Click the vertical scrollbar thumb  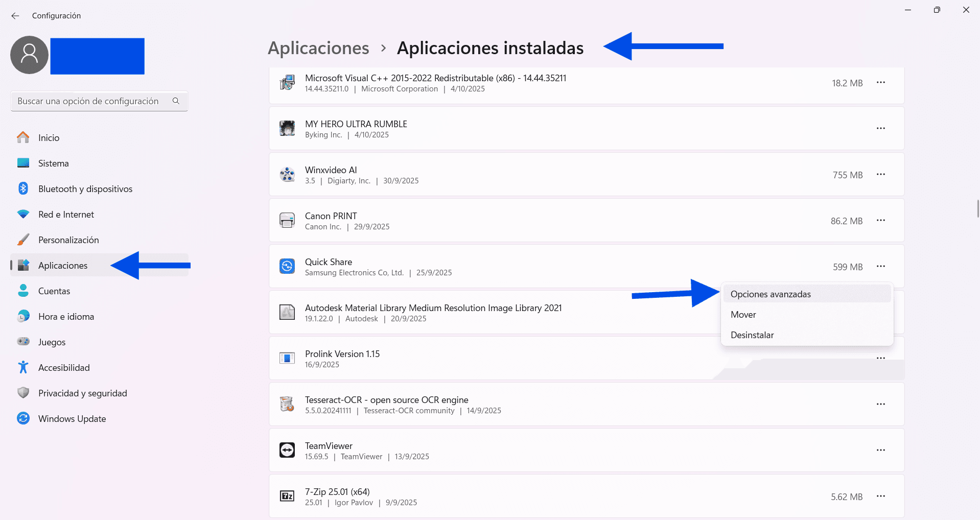[x=978, y=209]
